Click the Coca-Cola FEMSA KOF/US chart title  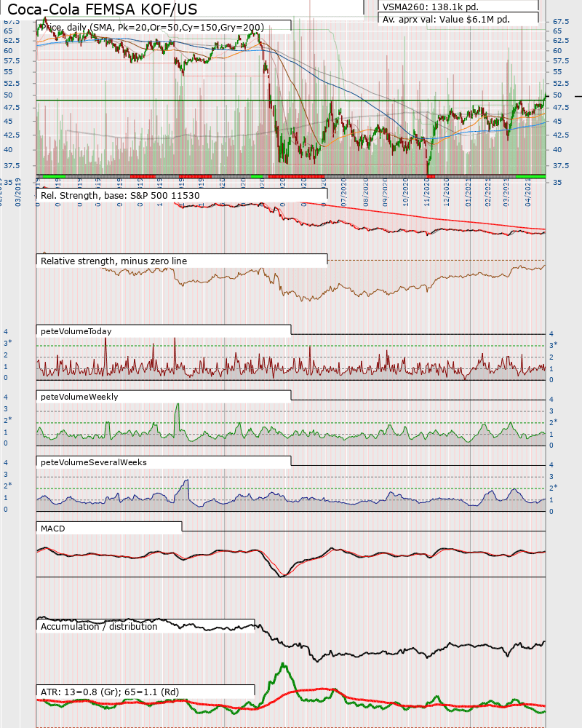click(102, 9)
